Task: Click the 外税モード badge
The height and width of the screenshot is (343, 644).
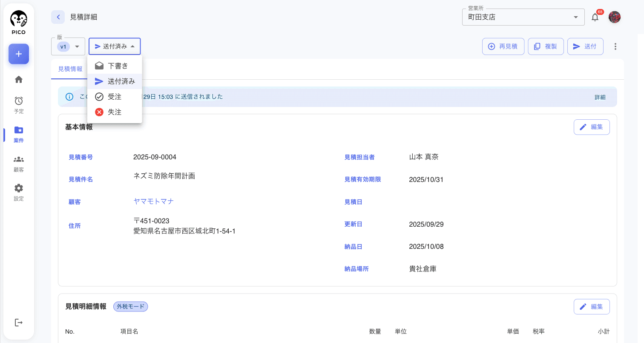Action: (130, 306)
